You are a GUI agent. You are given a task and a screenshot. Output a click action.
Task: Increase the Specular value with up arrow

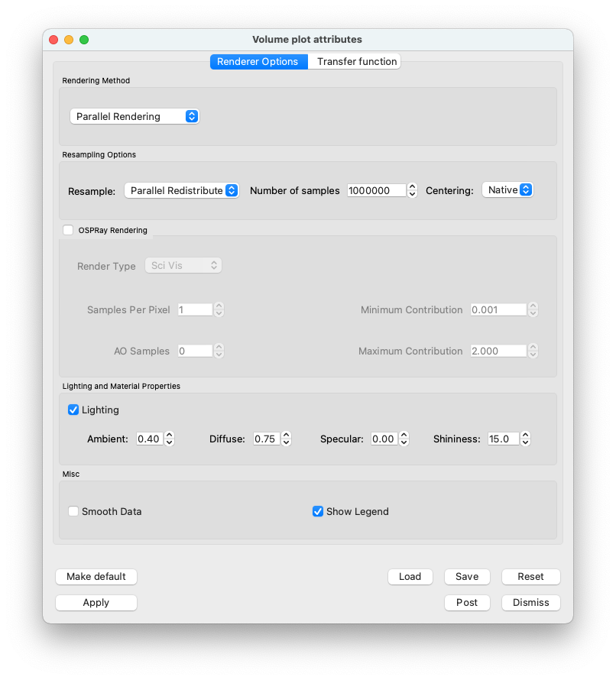[x=404, y=435]
